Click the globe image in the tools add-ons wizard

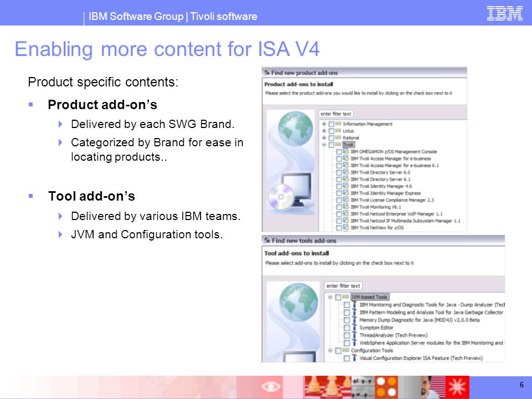click(299, 302)
